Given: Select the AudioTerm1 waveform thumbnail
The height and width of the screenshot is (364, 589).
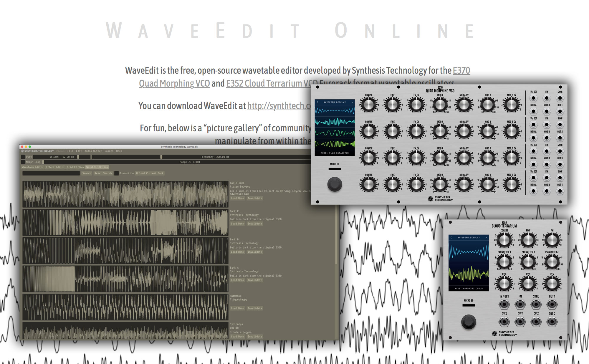Looking at the screenshot, I should [125, 194].
